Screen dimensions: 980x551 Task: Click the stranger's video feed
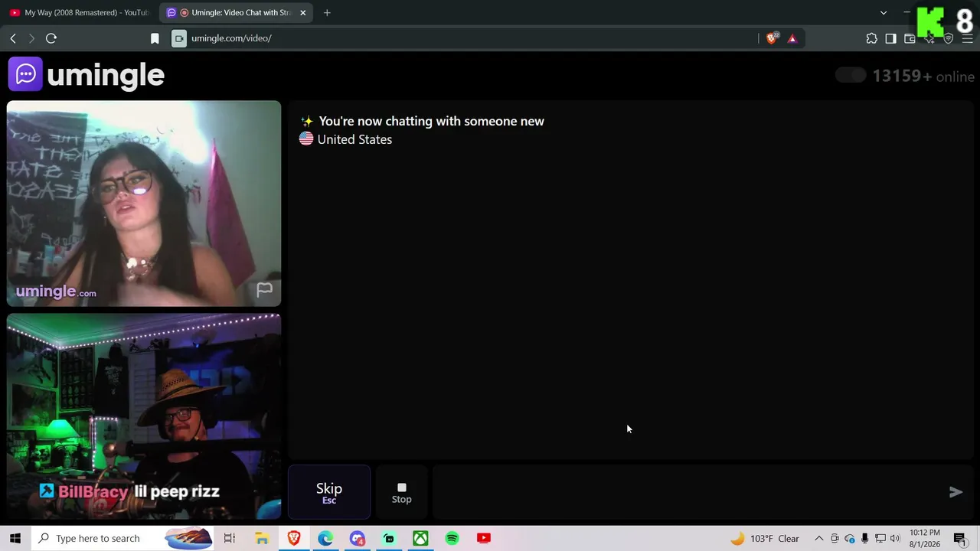pyautogui.click(x=144, y=204)
